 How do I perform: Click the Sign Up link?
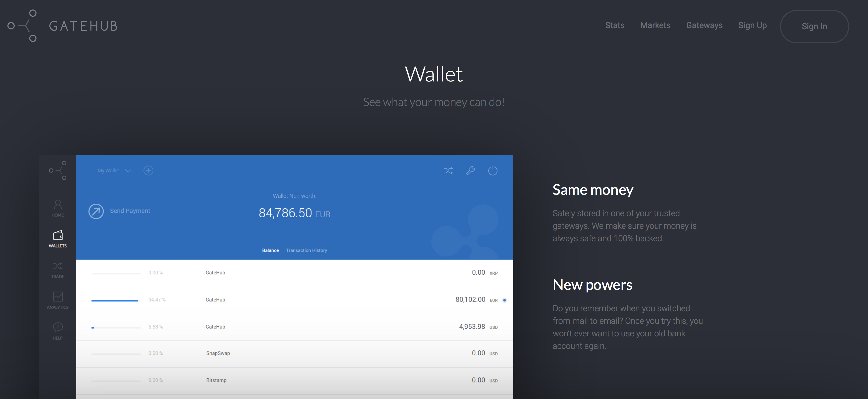(x=752, y=25)
